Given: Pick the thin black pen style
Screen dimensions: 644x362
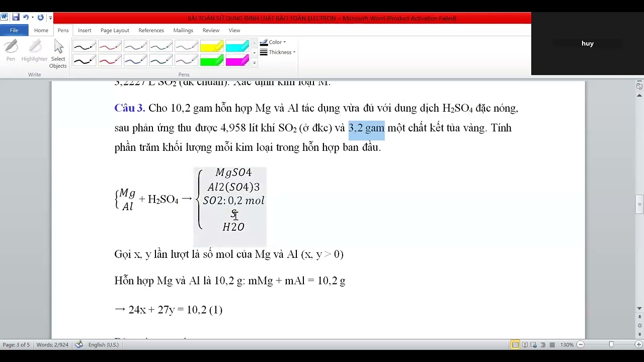Looking at the screenshot, I should 84,47.
